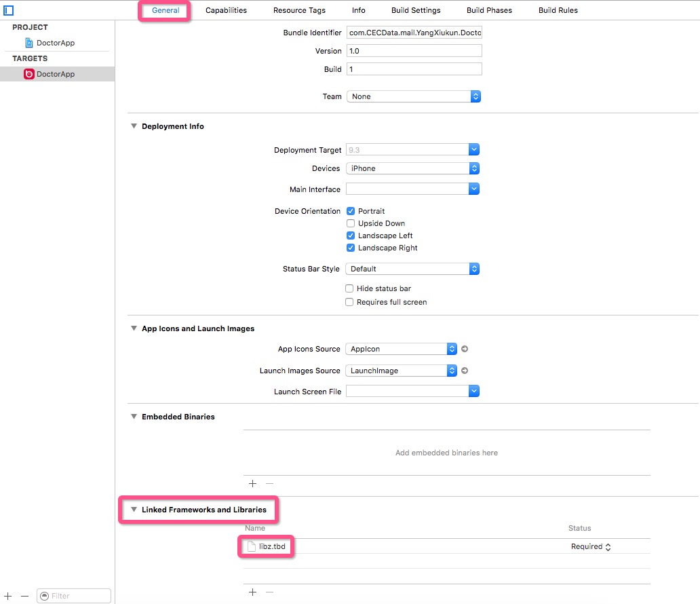The image size is (700, 604).
Task: Add a new target with plus button
Action: tap(8, 596)
